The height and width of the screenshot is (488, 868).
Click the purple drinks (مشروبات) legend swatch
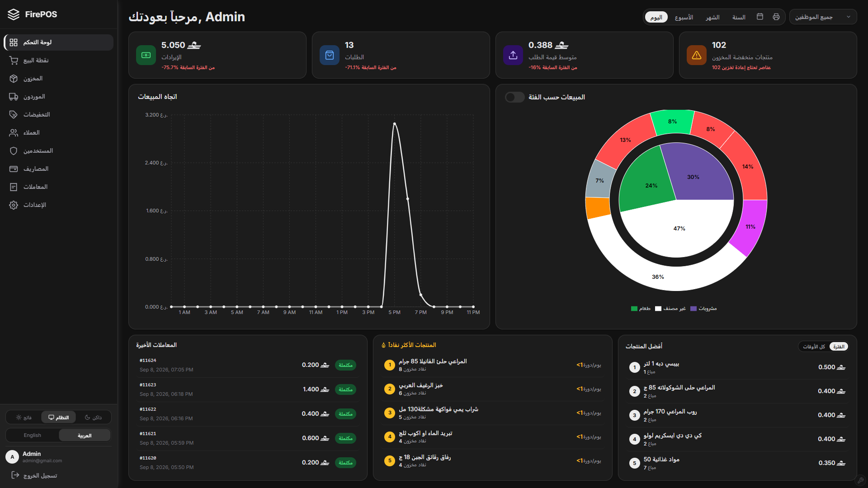point(693,309)
